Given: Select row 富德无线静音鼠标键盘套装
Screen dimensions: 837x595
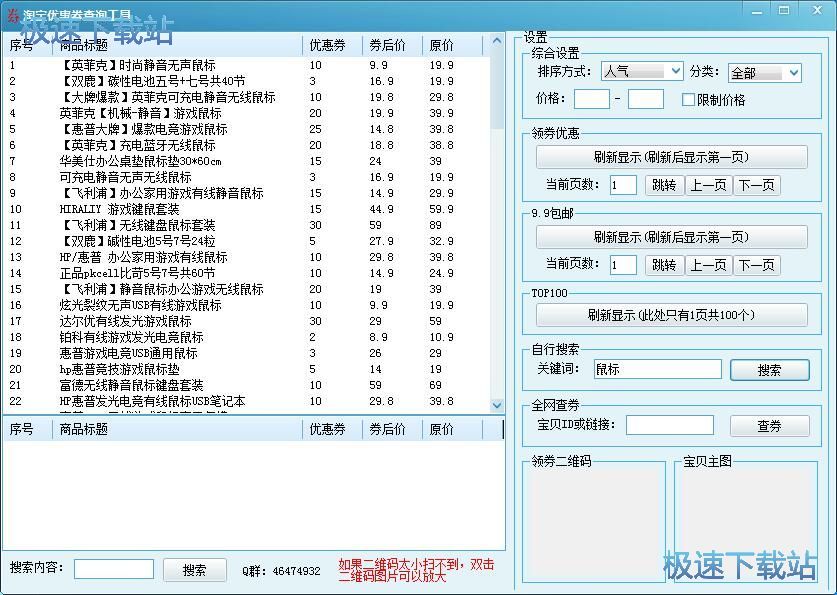Looking at the screenshot, I should pyautogui.click(x=247, y=385).
